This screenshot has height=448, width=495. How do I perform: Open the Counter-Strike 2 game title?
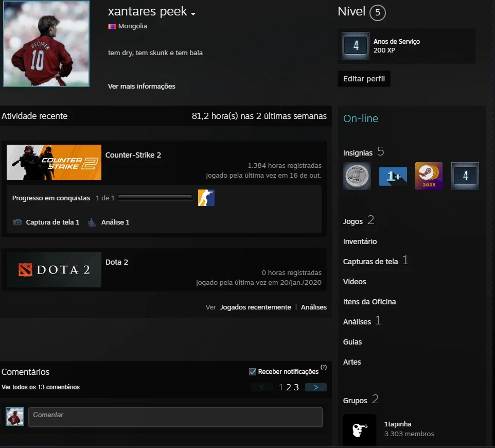pos(133,155)
